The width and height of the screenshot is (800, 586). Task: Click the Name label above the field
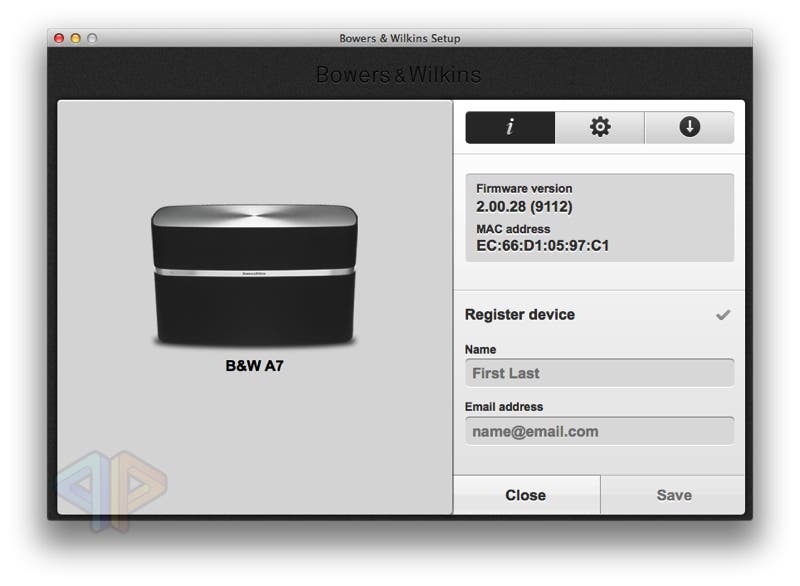pyautogui.click(x=480, y=350)
